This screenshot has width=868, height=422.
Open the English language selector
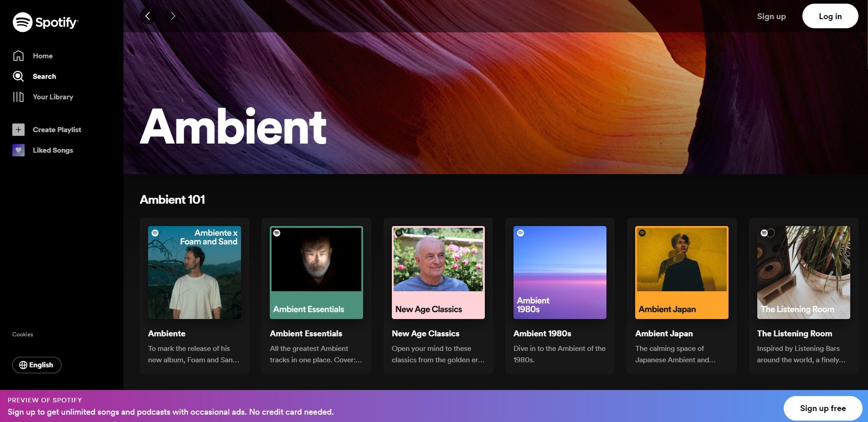coord(36,365)
